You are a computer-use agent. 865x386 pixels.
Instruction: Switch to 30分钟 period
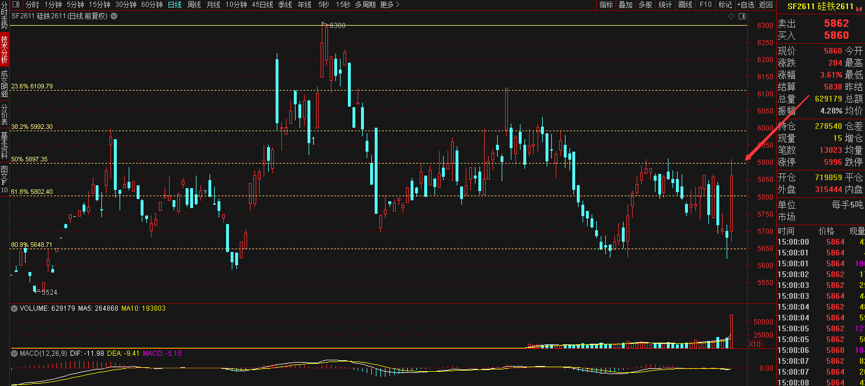(x=126, y=5)
